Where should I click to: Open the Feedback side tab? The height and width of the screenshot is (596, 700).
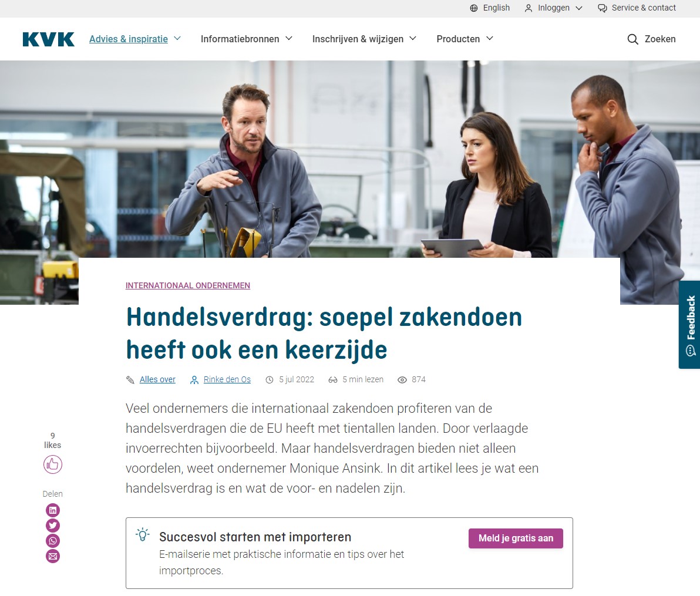pyautogui.click(x=690, y=325)
